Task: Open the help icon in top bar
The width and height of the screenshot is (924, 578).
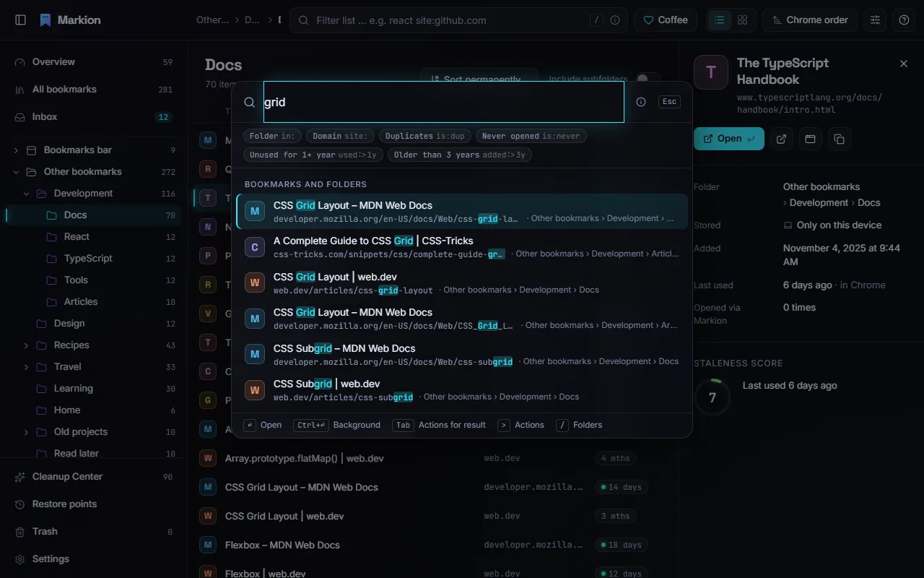Action: pos(904,20)
